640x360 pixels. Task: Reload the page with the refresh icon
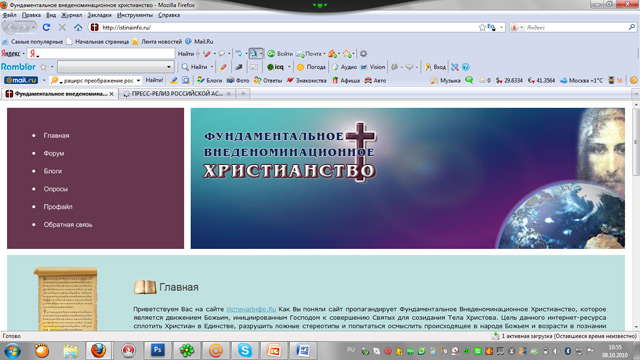point(46,27)
